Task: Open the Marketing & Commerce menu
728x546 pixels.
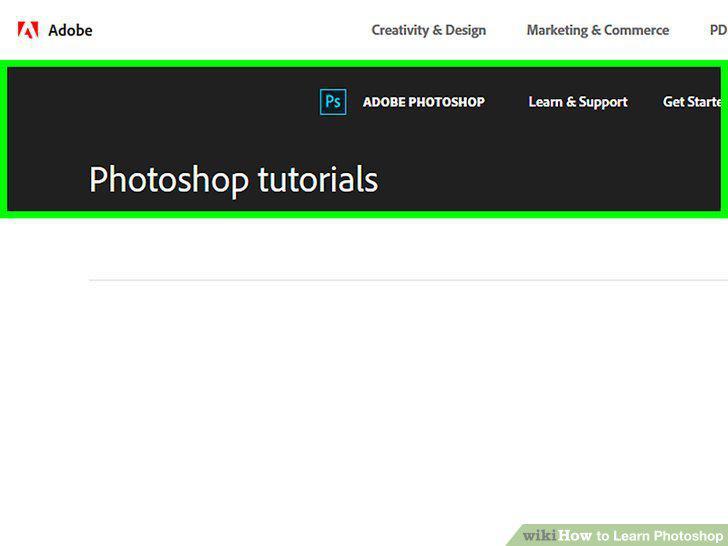Action: 598,30
